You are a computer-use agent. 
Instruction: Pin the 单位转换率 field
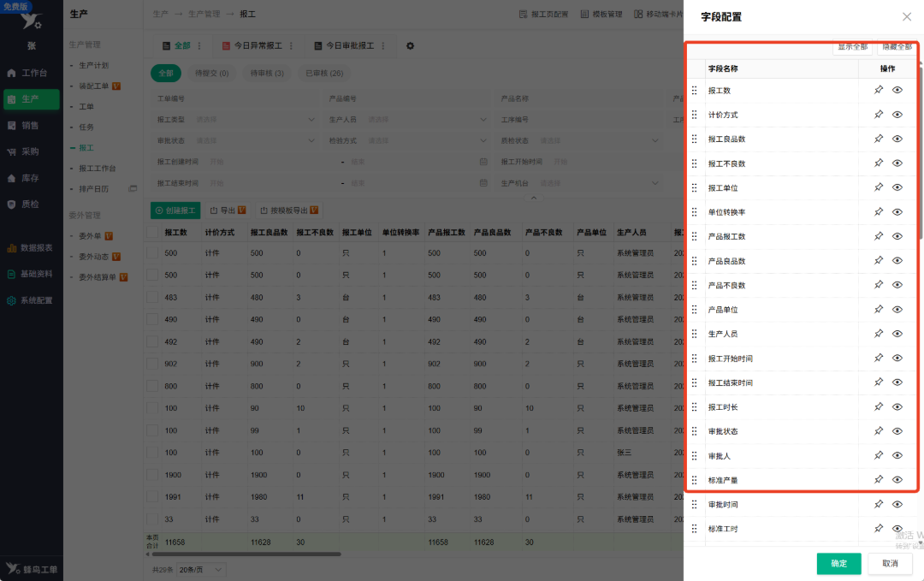878,211
